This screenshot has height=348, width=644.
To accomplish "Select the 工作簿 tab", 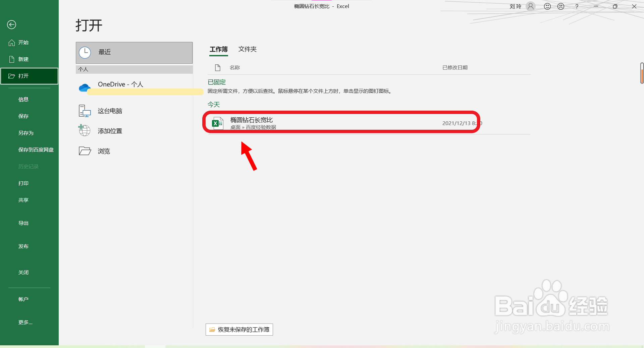I will (218, 49).
